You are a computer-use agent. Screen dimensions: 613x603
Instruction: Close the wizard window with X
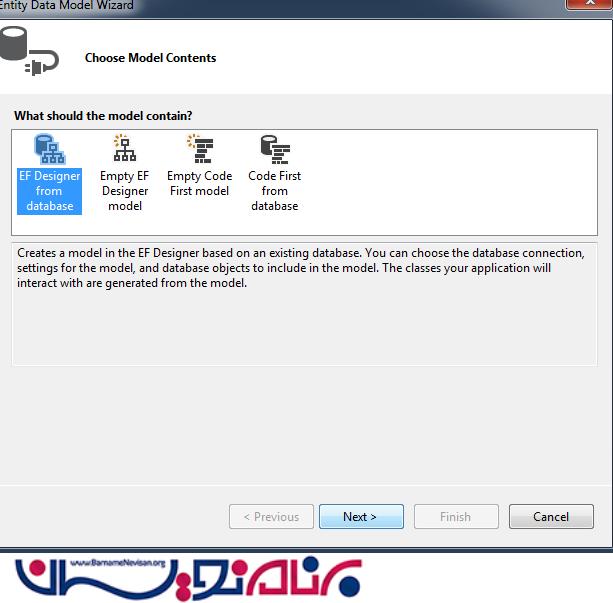click(590, 4)
